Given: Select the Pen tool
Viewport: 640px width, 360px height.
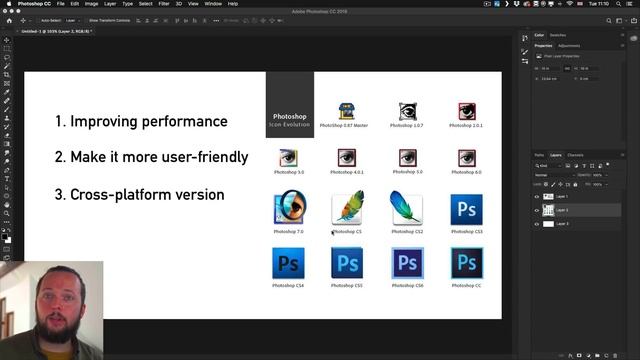Looking at the screenshot, I should coord(7,170).
